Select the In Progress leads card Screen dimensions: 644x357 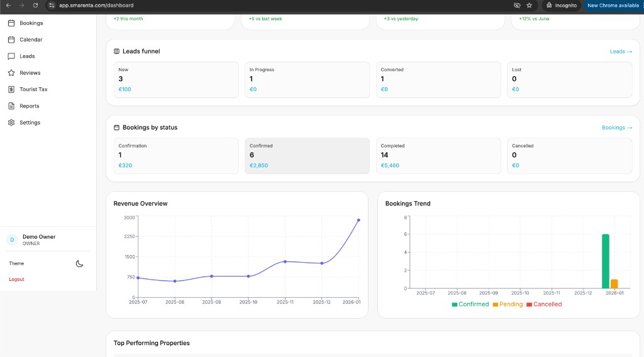307,80
